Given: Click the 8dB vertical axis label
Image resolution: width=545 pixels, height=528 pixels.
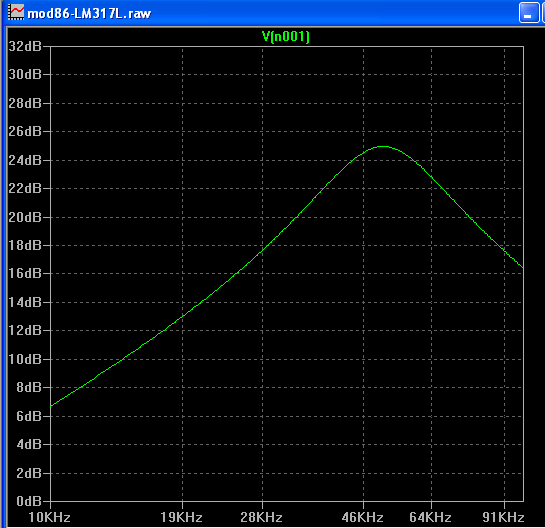Looking at the screenshot, I should point(29,387).
